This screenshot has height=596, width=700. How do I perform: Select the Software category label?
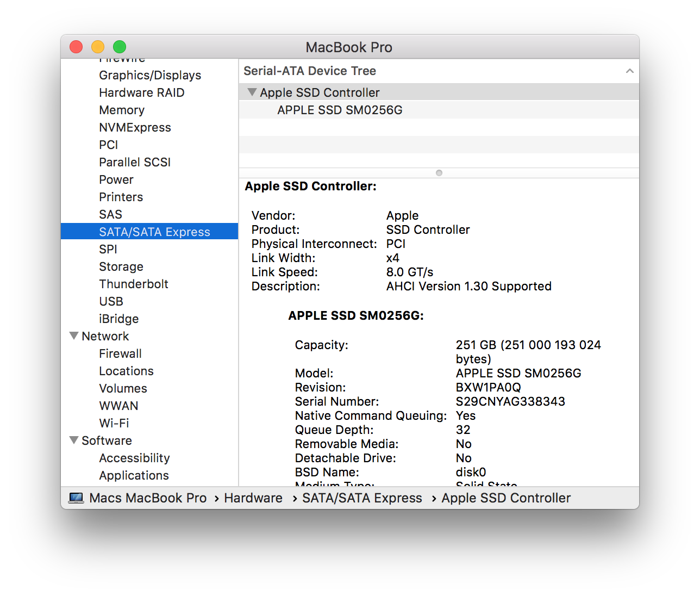[107, 440]
